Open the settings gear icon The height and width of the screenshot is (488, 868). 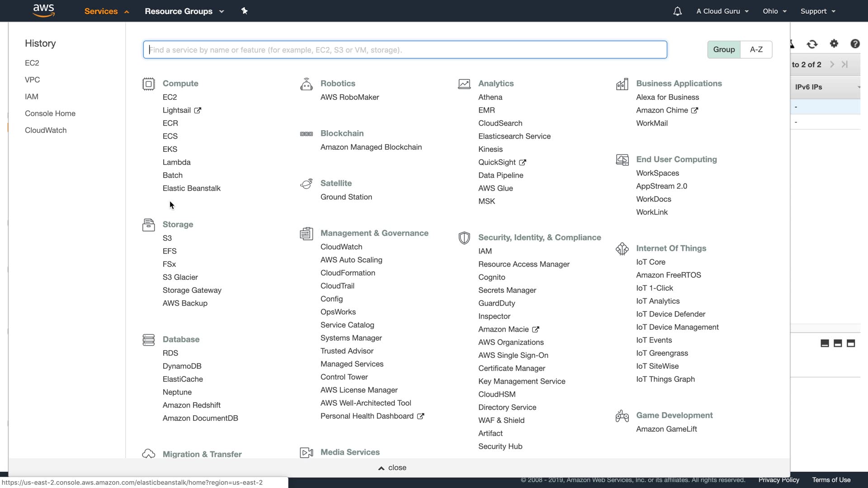834,44
